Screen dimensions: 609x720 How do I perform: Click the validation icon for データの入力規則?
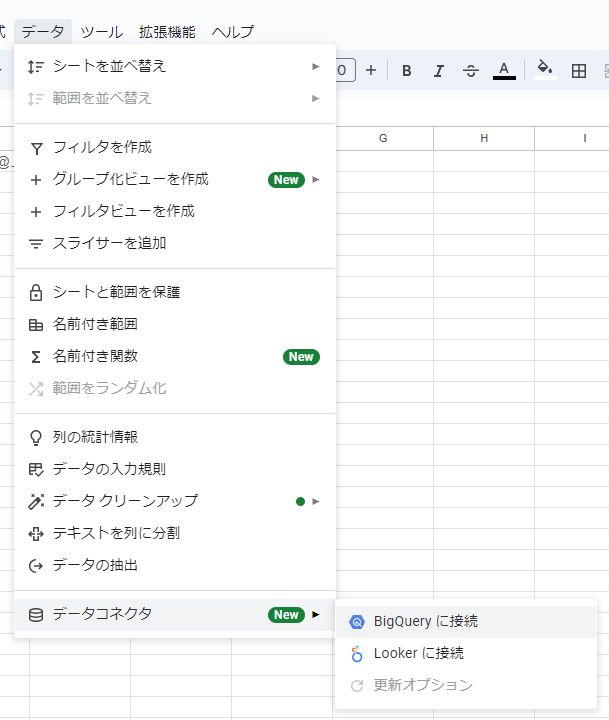(36, 470)
